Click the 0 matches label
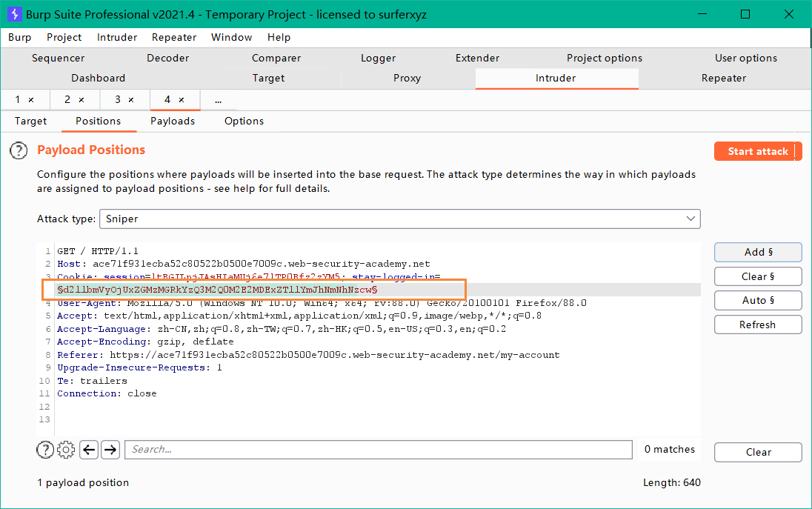 pos(670,450)
